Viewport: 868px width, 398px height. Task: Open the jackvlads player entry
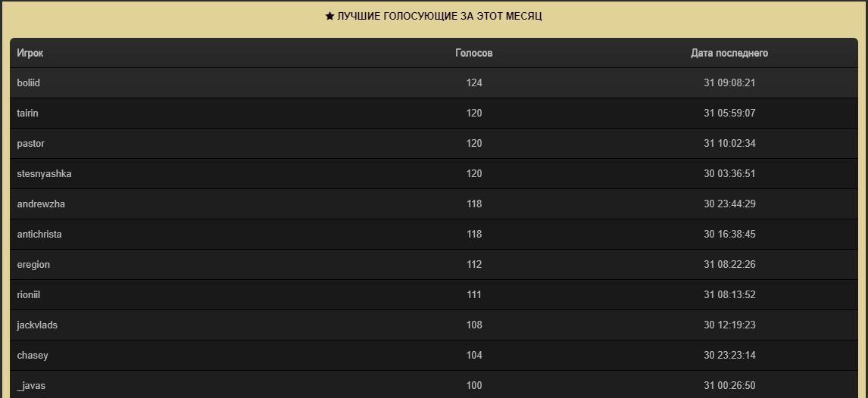point(37,325)
